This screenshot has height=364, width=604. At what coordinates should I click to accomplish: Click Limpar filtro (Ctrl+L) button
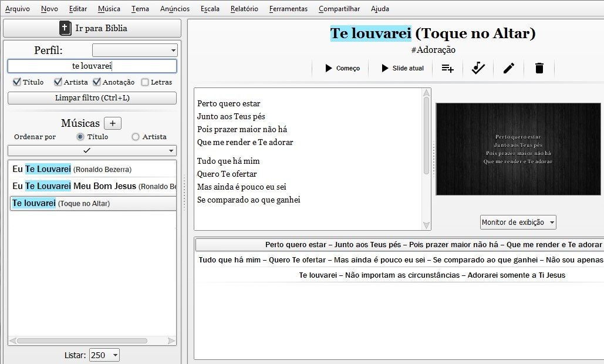(x=92, y=98)
